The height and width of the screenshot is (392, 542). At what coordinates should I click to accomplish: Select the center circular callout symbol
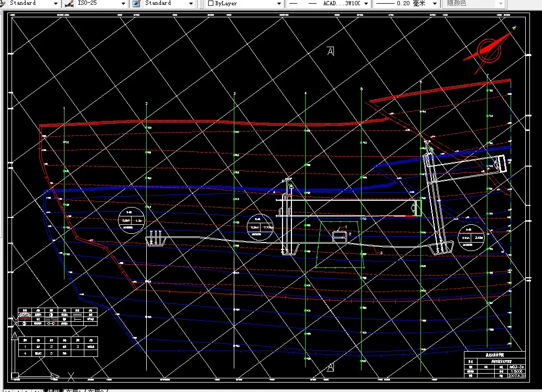(x=260, y=227)
